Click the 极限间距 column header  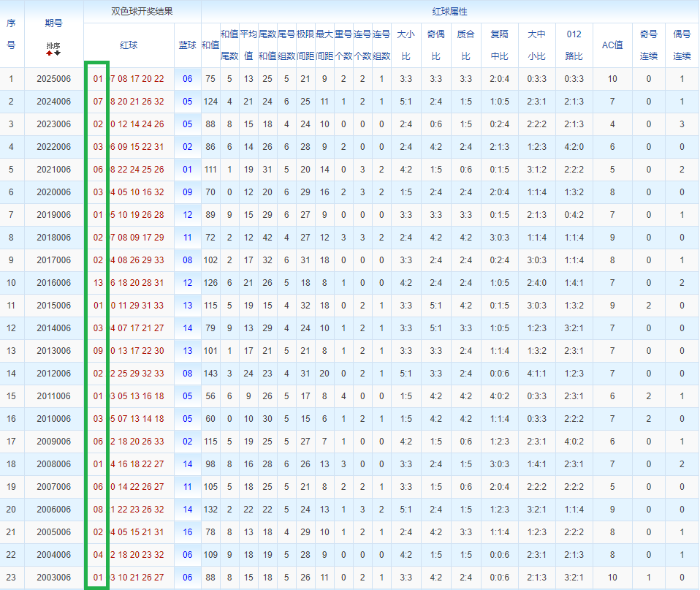coord(305,45)
